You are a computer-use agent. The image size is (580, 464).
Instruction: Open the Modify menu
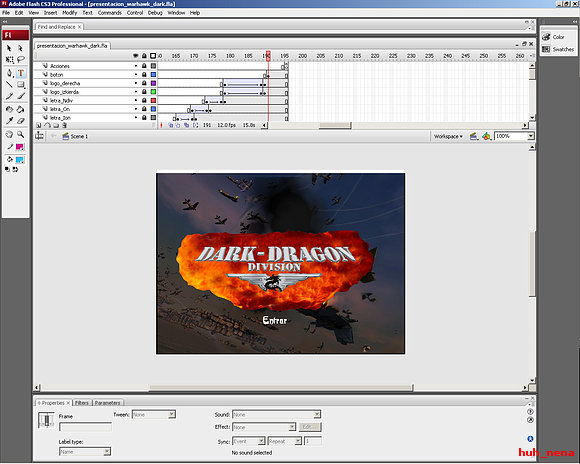click(70, 13)
